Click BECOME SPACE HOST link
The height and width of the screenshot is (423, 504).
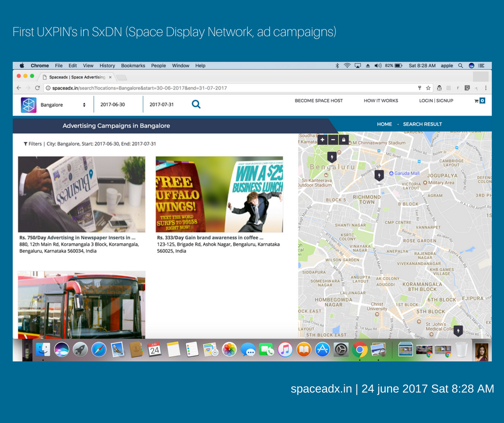pyautogui.click(x=318, y=101)
